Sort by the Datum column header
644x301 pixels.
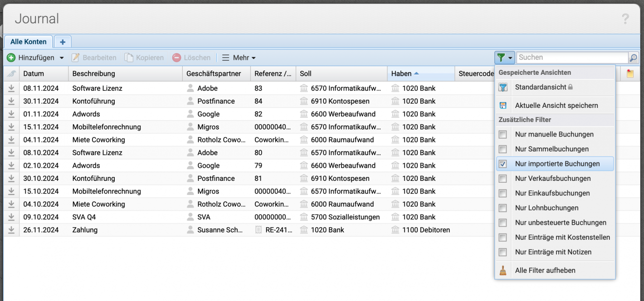[x=44, y=73]
